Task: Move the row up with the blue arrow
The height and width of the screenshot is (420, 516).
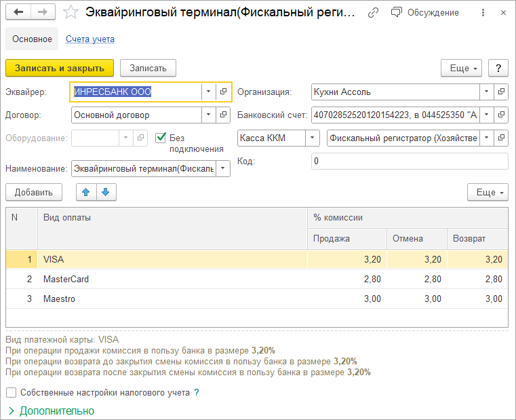Action: [86, 193]
